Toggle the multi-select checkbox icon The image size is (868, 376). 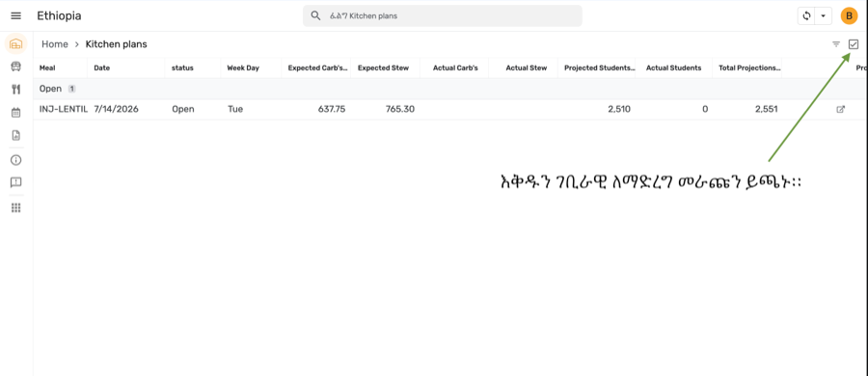[854, 44]
